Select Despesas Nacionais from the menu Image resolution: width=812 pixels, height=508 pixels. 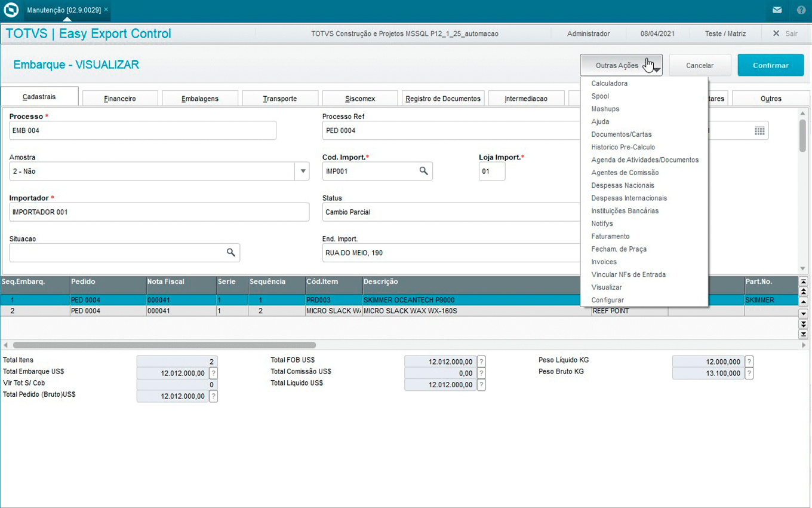point(623,185)
